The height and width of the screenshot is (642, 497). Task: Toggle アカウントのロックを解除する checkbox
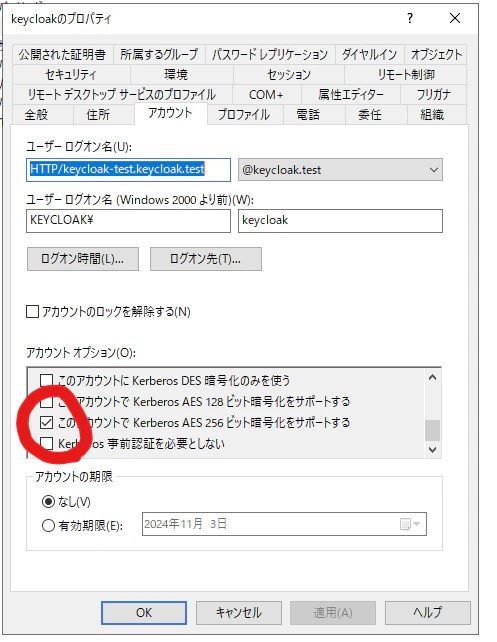pos(32,312)
